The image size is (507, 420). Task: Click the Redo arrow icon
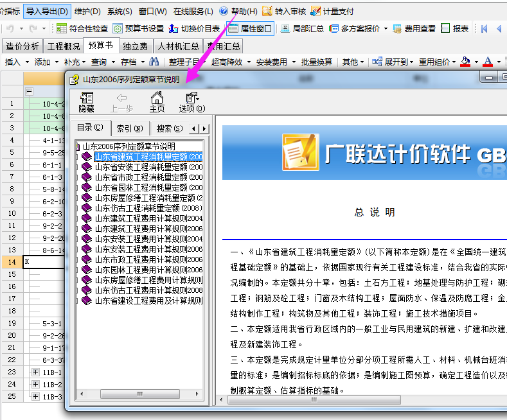click(x=33, y=29)
